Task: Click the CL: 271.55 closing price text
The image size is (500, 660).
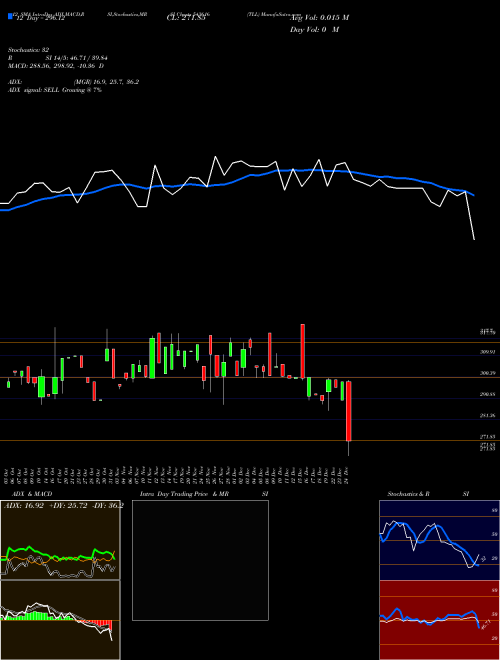Action: pos(186,18)
